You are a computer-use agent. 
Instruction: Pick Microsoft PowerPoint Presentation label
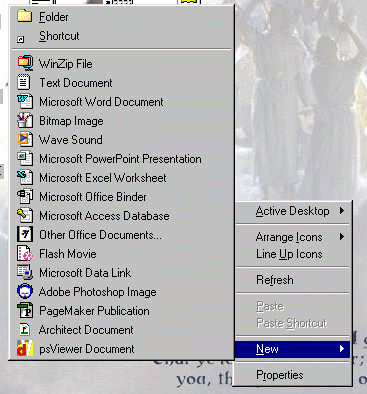[x=120, y=159]
